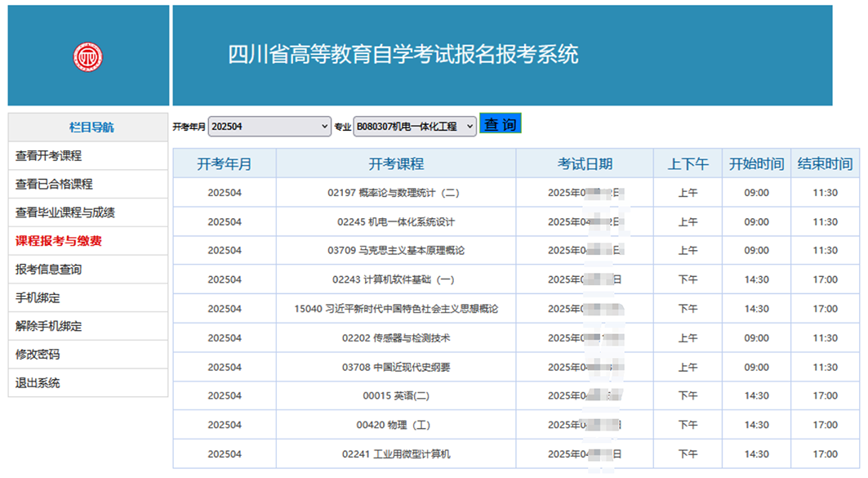The image size is (868, 478).
Task: Click the 考试日期 column header
Action: coord(585,163)
